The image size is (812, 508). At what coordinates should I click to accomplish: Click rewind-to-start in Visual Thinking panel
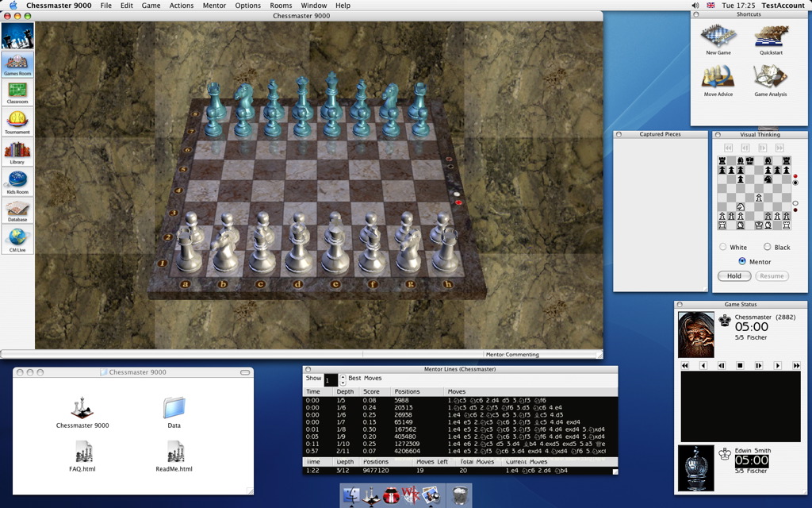pyautogui.click(x=728, y=148)
